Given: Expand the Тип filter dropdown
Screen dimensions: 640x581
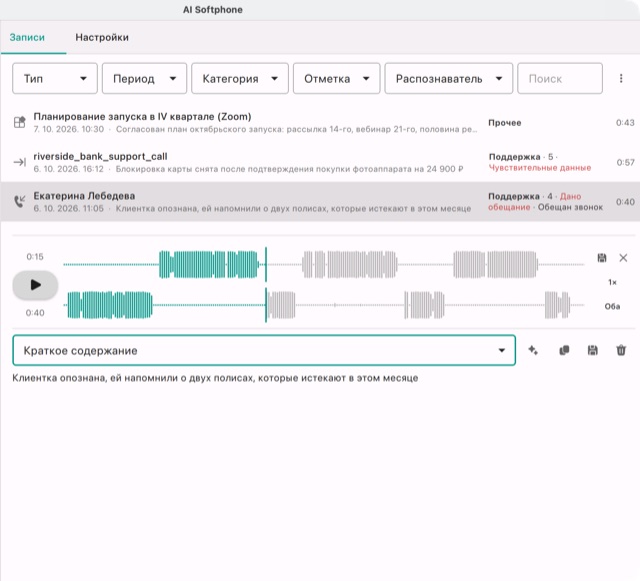Looking at the screenshot, I should pyautogui.click(x=55, y=78).
